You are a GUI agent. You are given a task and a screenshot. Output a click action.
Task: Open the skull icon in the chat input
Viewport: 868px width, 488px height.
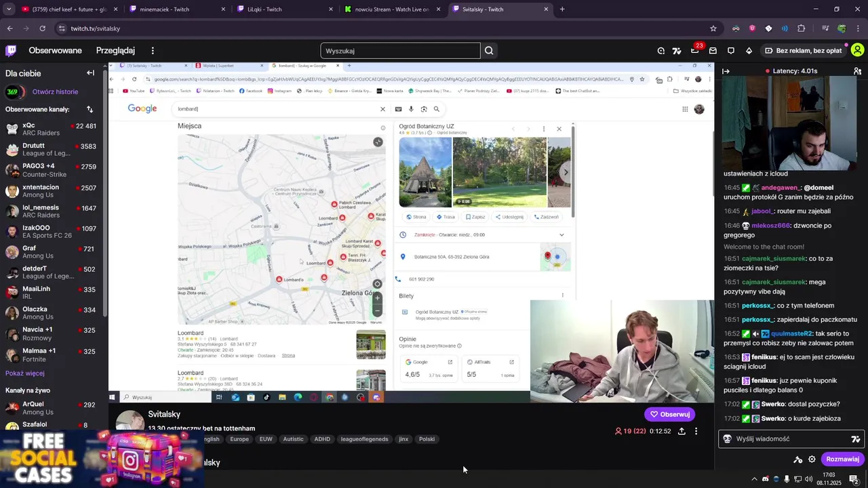[x=728, y=439]
